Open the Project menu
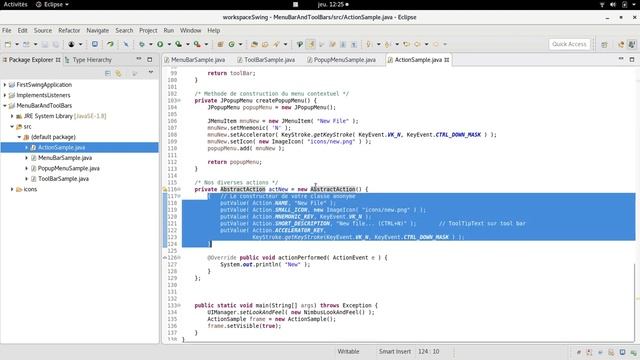640x360 pixels. (148, 31)
